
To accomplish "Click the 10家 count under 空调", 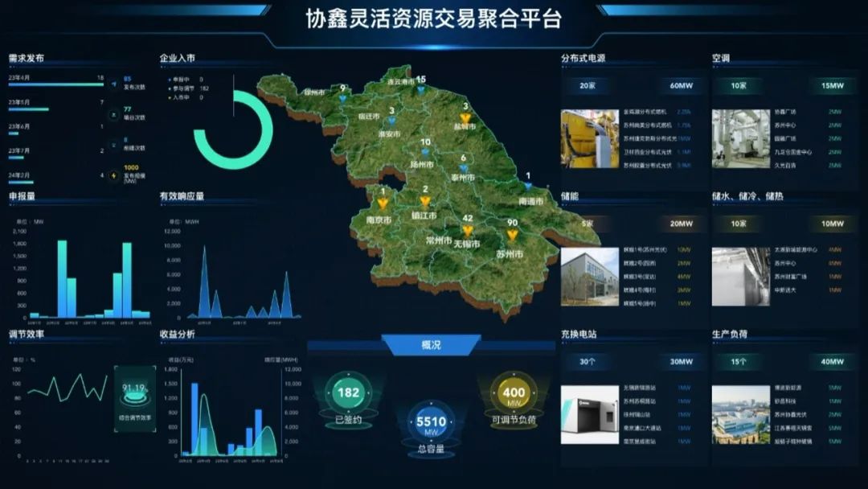I will [739, 86].
